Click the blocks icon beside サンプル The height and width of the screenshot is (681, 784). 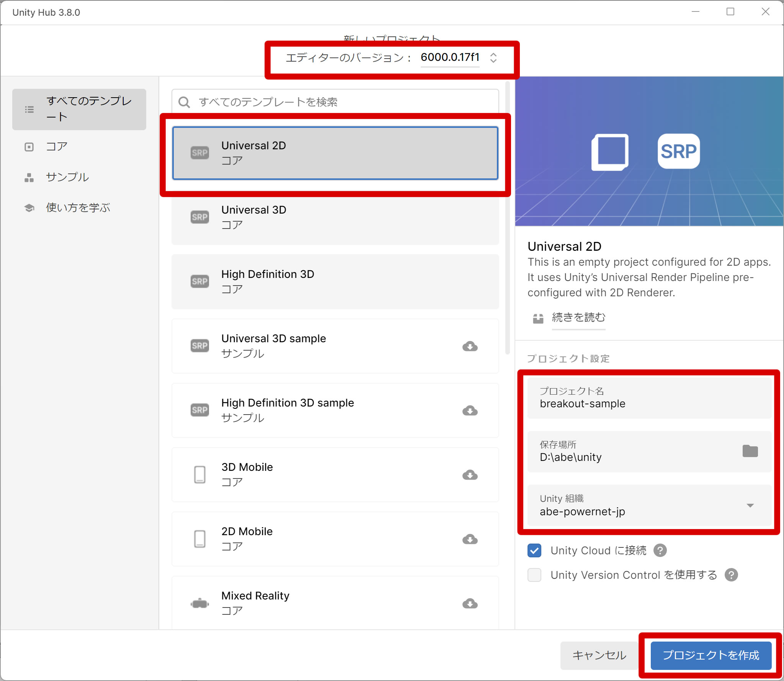click(29, 178)
